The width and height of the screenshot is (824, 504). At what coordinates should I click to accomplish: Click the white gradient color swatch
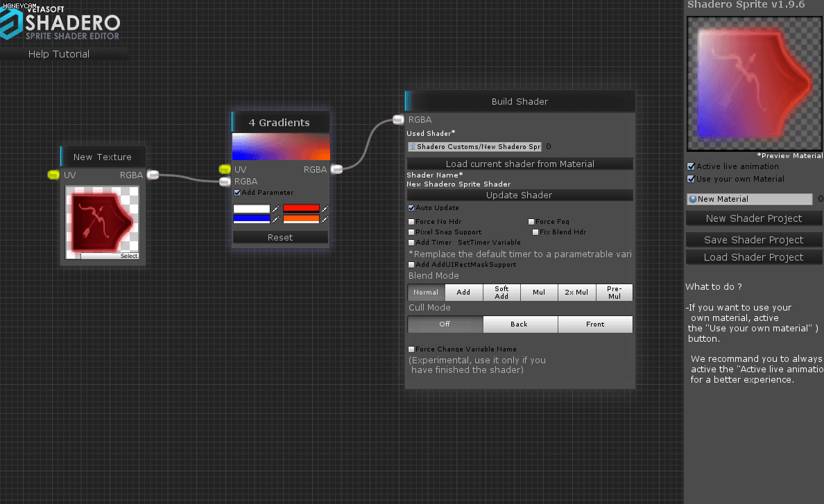click(252, 209)
